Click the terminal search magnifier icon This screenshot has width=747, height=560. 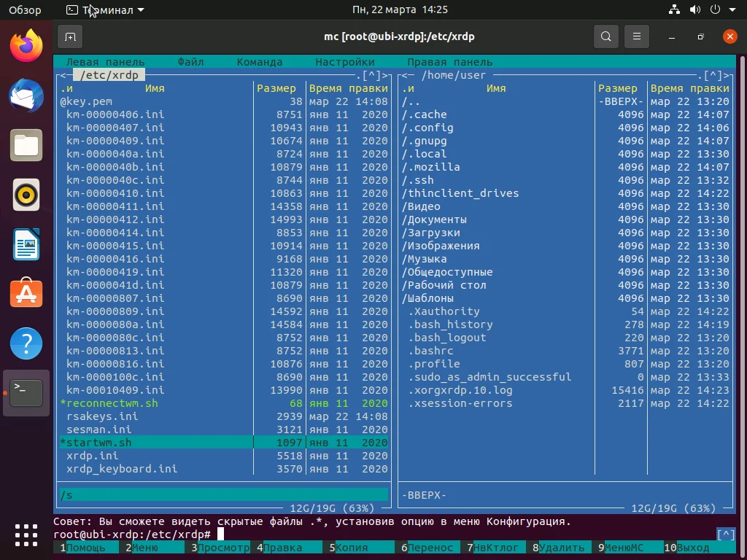(x=605, y=36)
